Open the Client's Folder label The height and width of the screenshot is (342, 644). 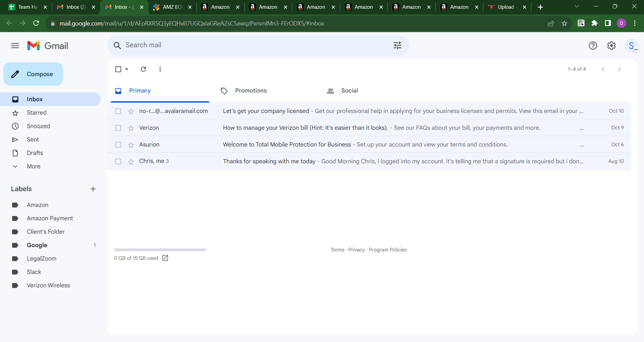pyautogui.click(x=46, y=232)
